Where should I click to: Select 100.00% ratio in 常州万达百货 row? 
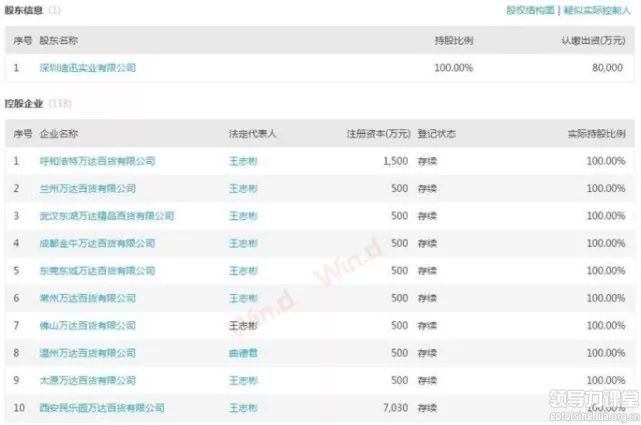point(606,298)
